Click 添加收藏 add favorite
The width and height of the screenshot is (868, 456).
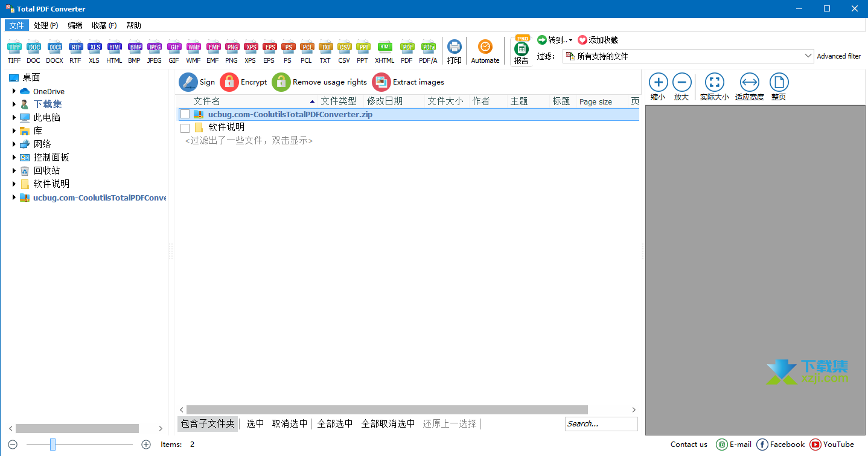point(598,40)
